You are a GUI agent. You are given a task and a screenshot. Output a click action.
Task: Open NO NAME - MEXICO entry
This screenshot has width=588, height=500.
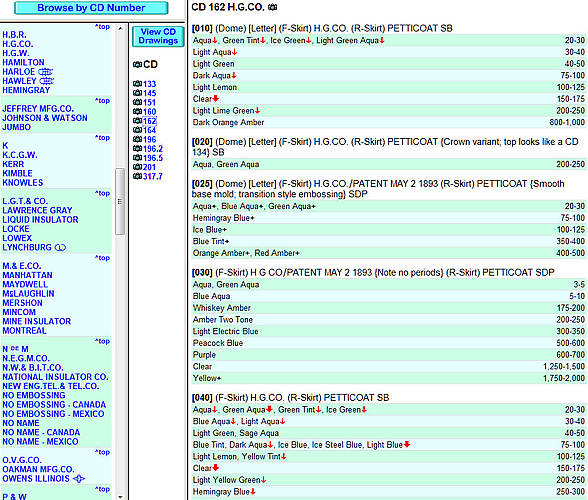[40, 442]
